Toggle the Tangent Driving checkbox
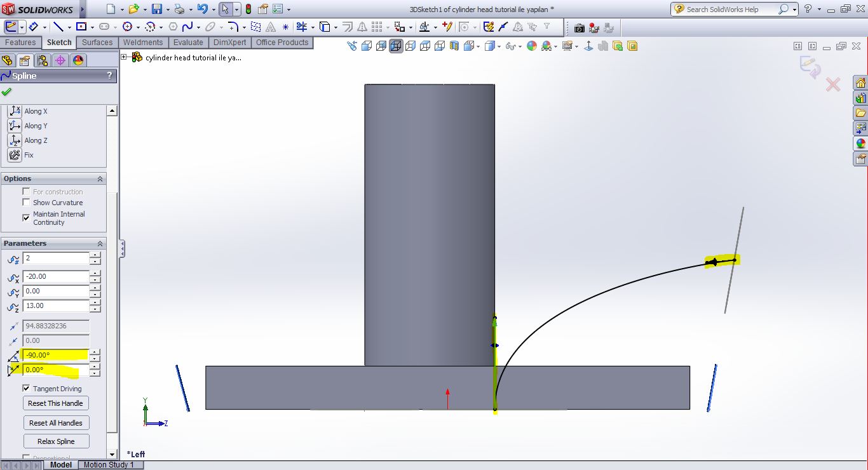The width and height of the screenshot is (868, 470). pos(26,388)
